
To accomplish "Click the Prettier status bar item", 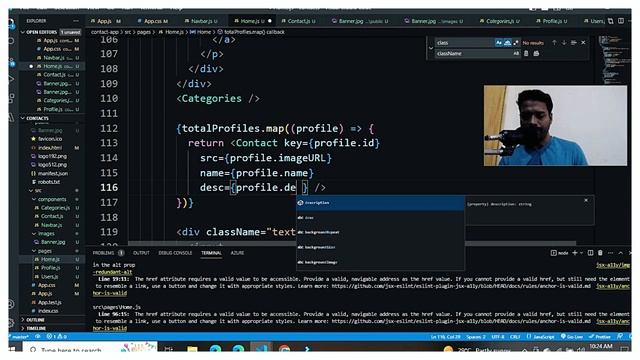I will pyautogui.click(x=600, y=337).
